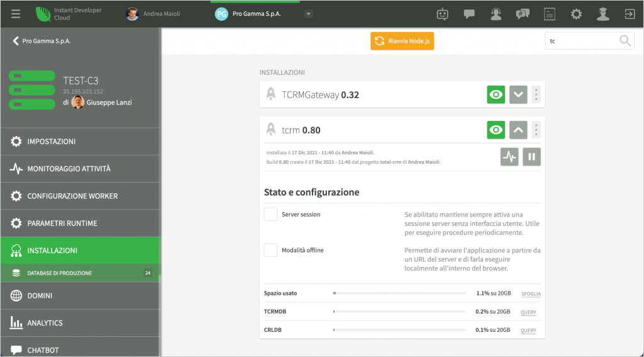Toggle eye view for TCRMGateway 0.32

[496, 94]
